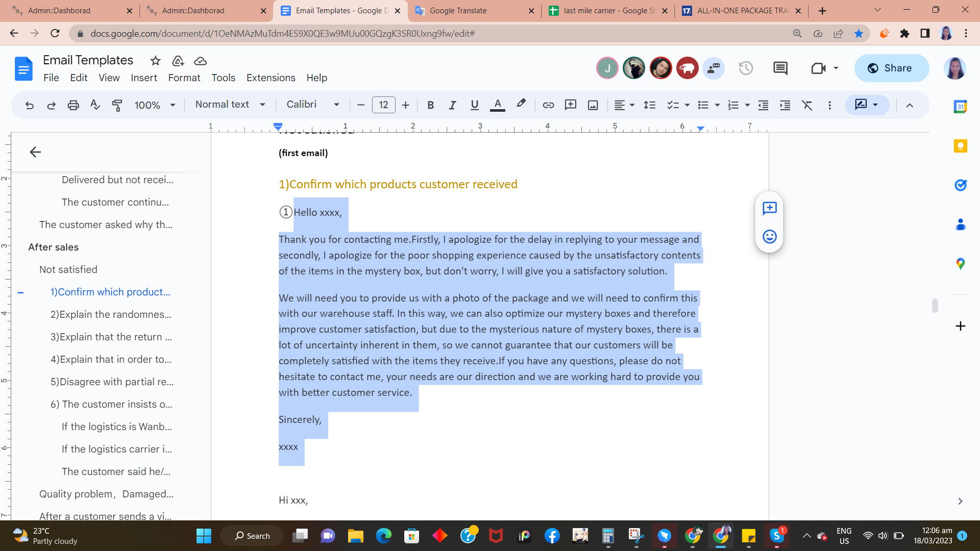Add emoji reaction from side panel
980x551 pixels.
tap(769, 237)
